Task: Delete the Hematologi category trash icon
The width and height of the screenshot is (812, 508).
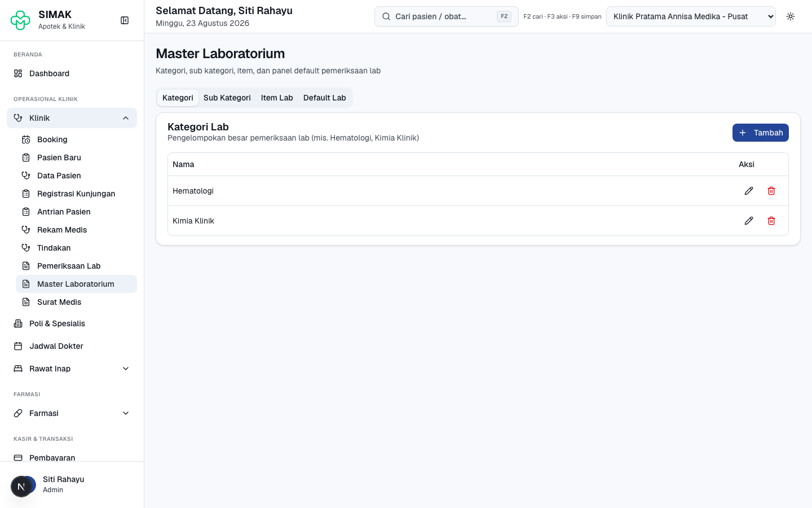Action: (771, 191)
